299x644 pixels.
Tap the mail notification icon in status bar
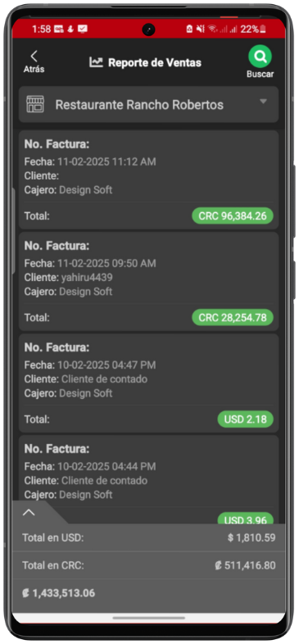click(x=82, y=29)
